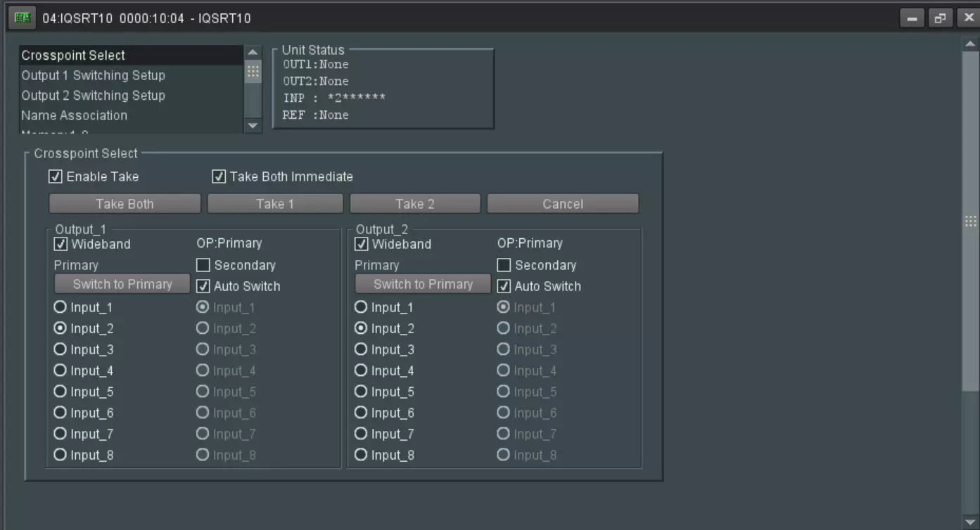
Task: Click menu list scroll down arrow
Action: (253, 126)
